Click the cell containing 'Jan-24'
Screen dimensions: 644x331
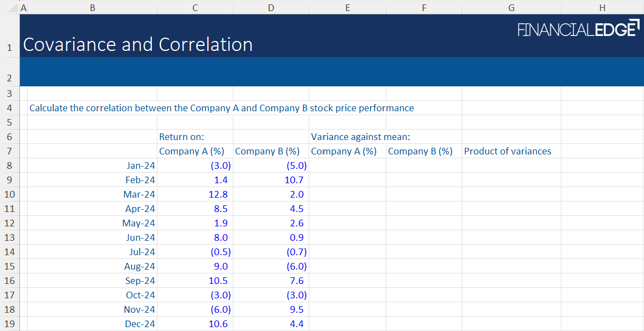[x=140, y=165]
